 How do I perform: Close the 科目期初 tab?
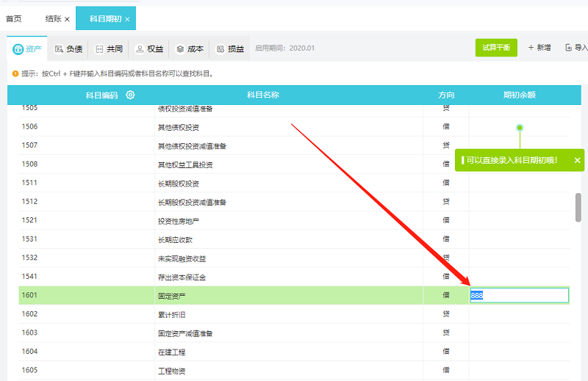coord(127,19)
